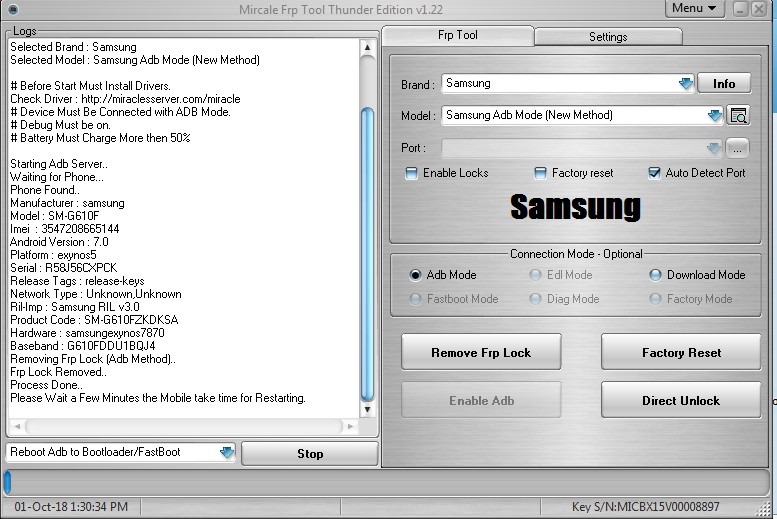Screen dimensions: 777x519
Task: Click the 'Android Version : 7.0' log line
Action: (x=59, y=242)
